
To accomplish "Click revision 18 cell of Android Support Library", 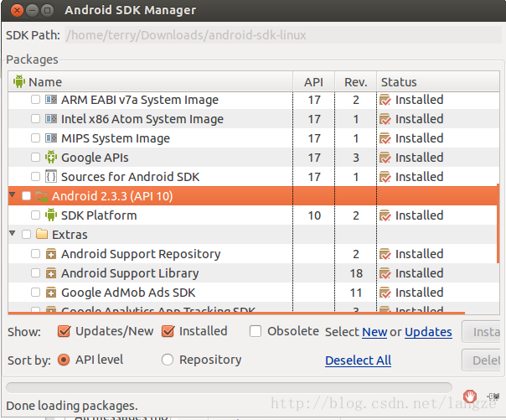I will [356, 273].
